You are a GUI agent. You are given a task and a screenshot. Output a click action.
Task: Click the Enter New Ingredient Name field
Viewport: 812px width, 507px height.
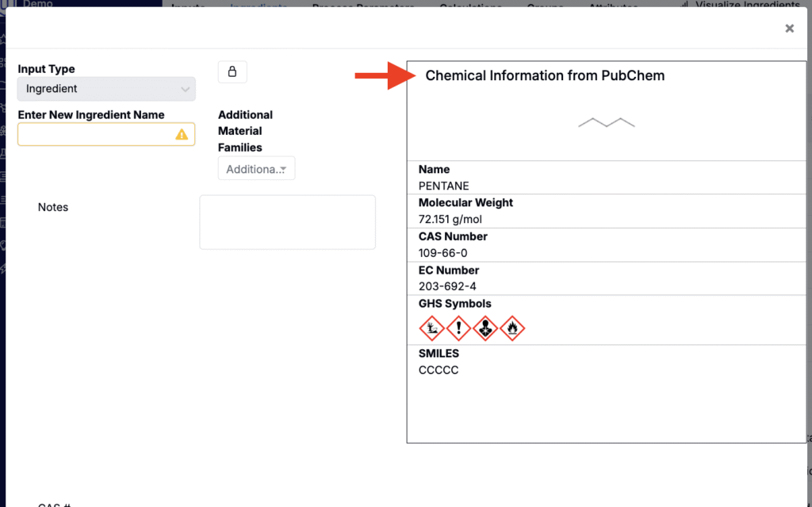coord(106,134)
